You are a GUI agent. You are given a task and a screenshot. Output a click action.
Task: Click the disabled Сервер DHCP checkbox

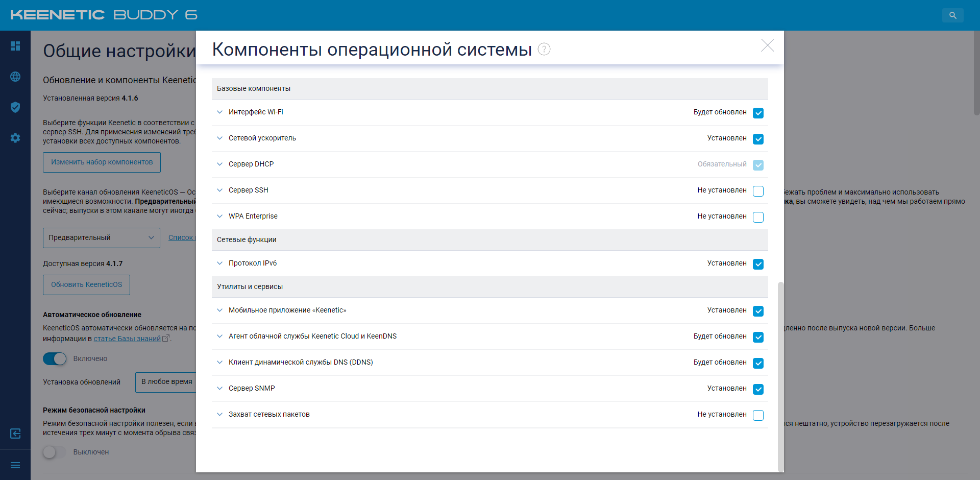pos(758,165)
